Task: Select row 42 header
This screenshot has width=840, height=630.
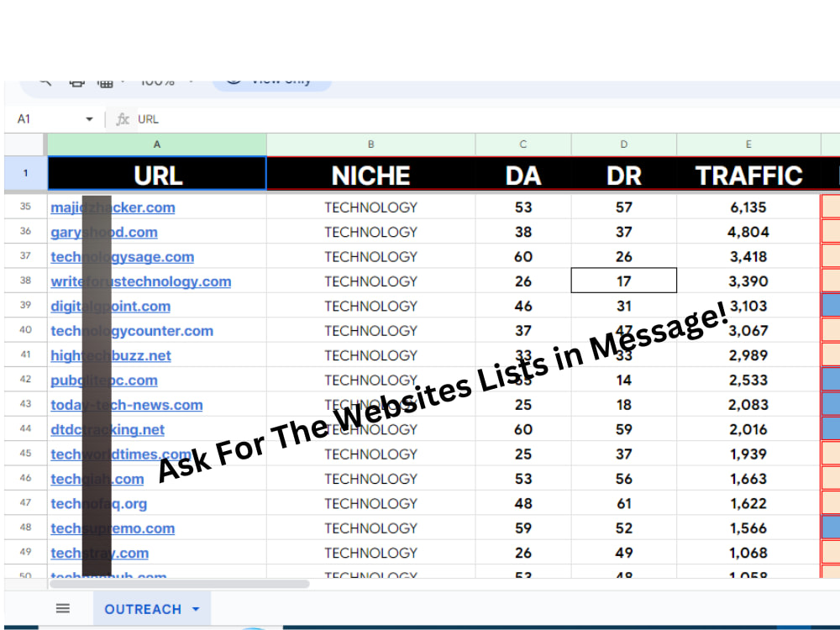Action: click(25, 379)
